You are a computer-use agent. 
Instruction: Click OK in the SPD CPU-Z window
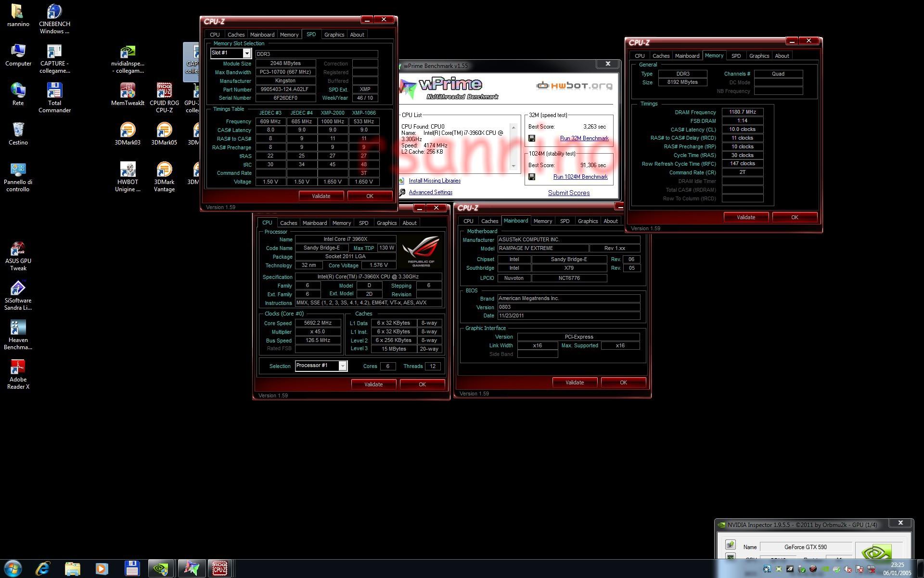[x=370, y=196]
